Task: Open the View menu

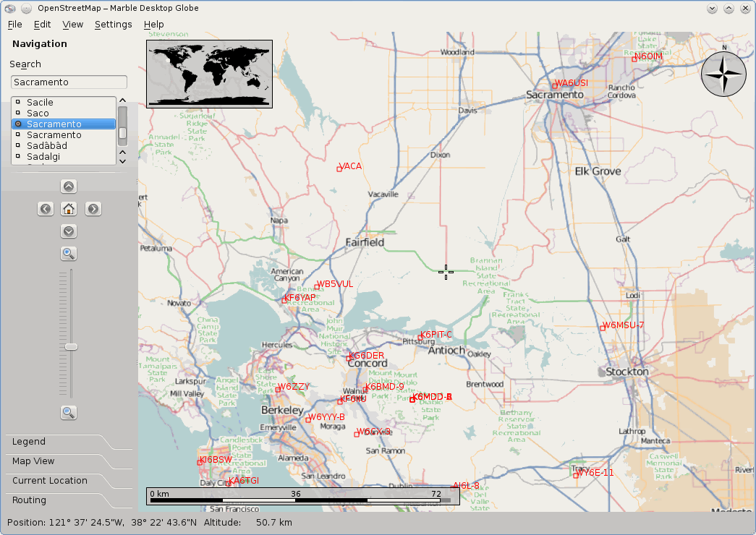Action: point(73,24)
